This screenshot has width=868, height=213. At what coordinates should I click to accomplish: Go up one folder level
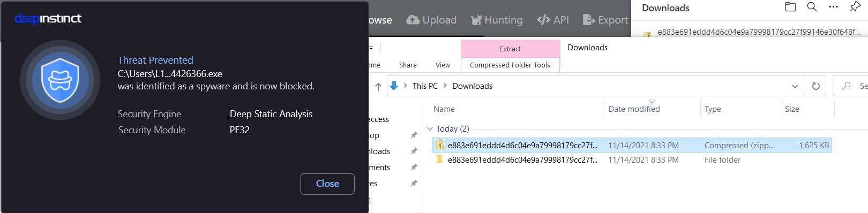point(378,86)
